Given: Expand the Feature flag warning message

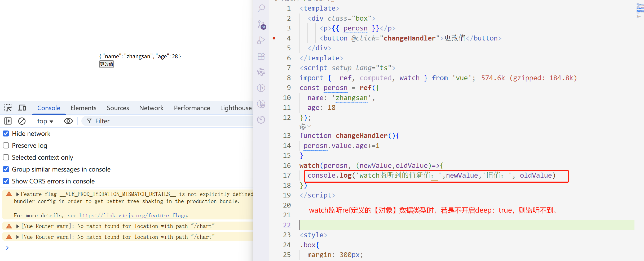Looking at the screenshot, I should pos(18,194).
